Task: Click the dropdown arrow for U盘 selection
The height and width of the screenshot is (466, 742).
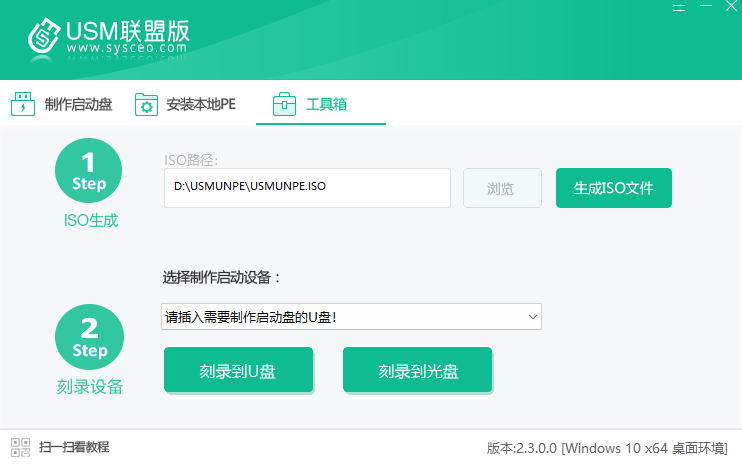Action: (x=531, y=317)
